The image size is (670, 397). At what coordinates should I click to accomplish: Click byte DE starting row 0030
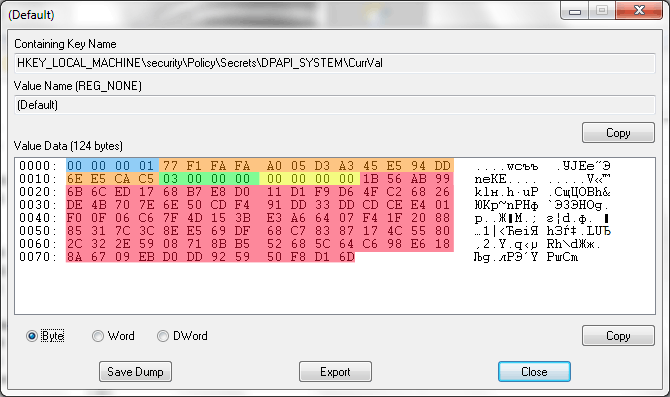74,205
